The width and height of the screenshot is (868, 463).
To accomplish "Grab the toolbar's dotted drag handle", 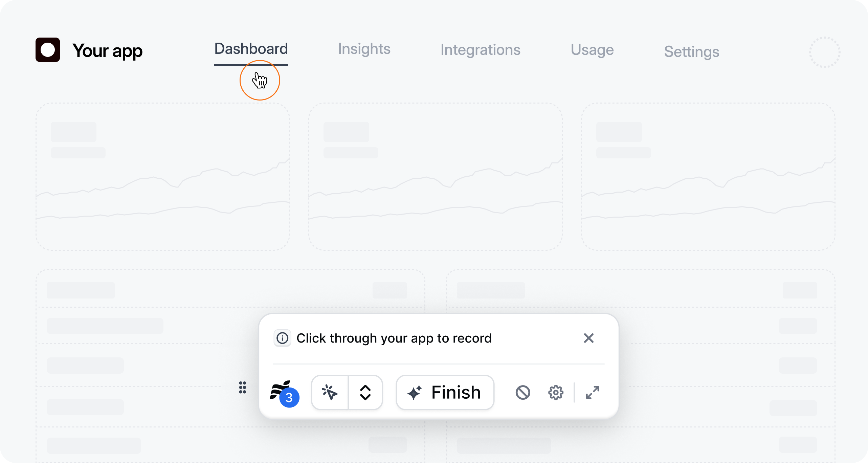I will click(243, 388).
